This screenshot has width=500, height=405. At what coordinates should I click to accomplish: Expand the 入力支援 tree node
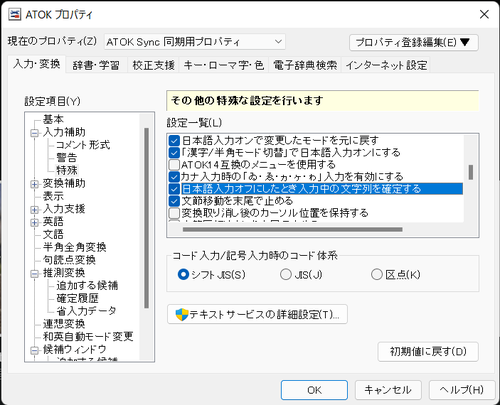34,210
